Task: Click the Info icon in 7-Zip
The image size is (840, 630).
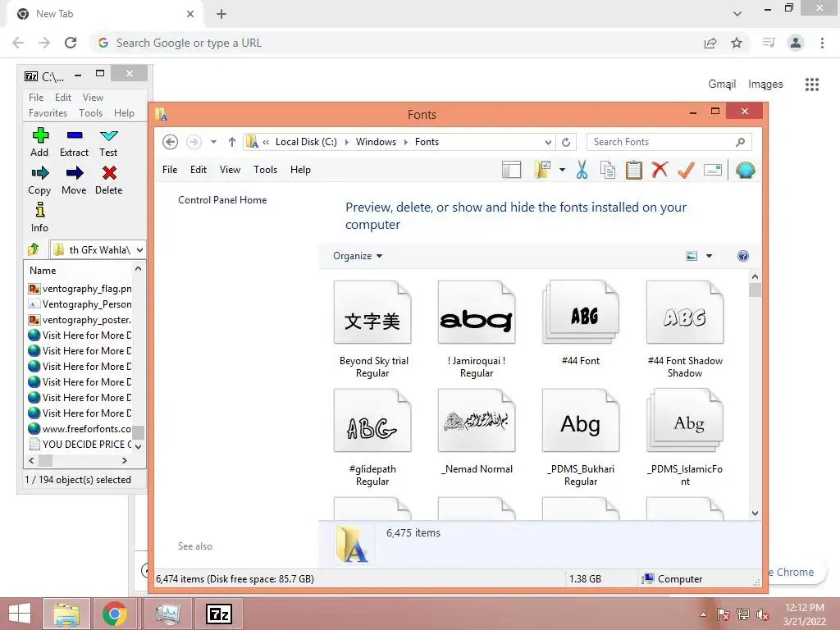Action: (39, 209)
